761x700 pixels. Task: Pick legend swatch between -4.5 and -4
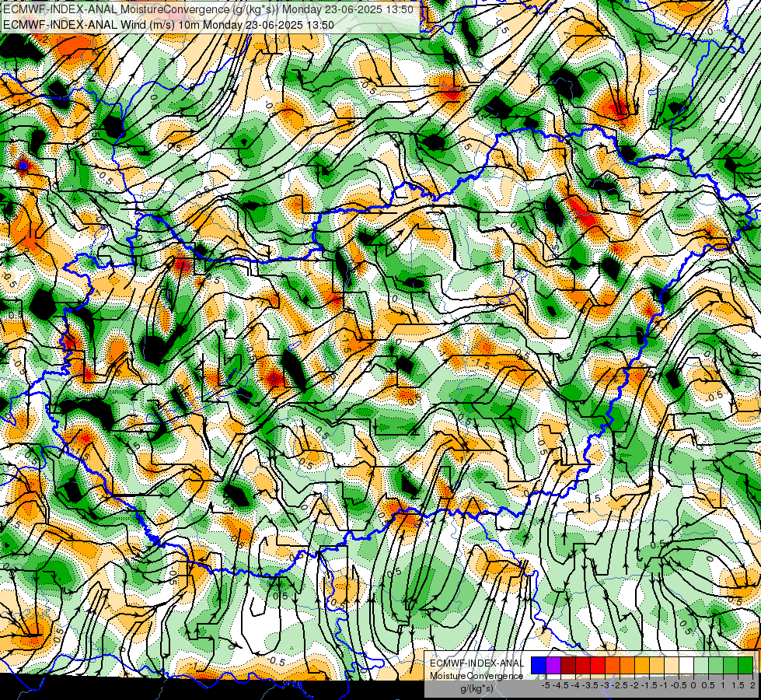pos(568,665)
